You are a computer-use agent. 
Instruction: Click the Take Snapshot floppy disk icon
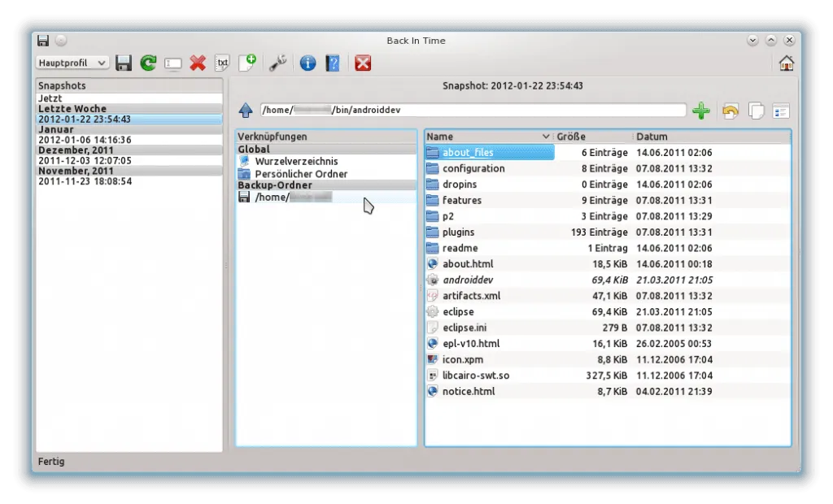tap(124, 63)
